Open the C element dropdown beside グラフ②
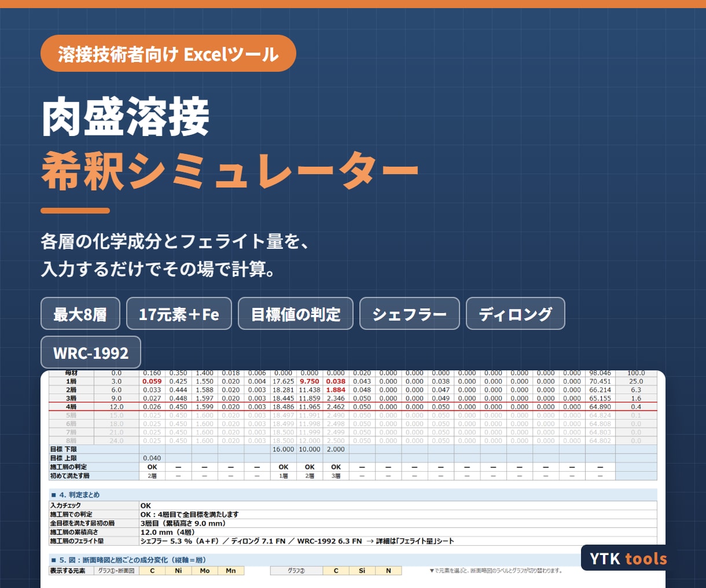This screenshot has width=706, height=588. click(336, 571)
